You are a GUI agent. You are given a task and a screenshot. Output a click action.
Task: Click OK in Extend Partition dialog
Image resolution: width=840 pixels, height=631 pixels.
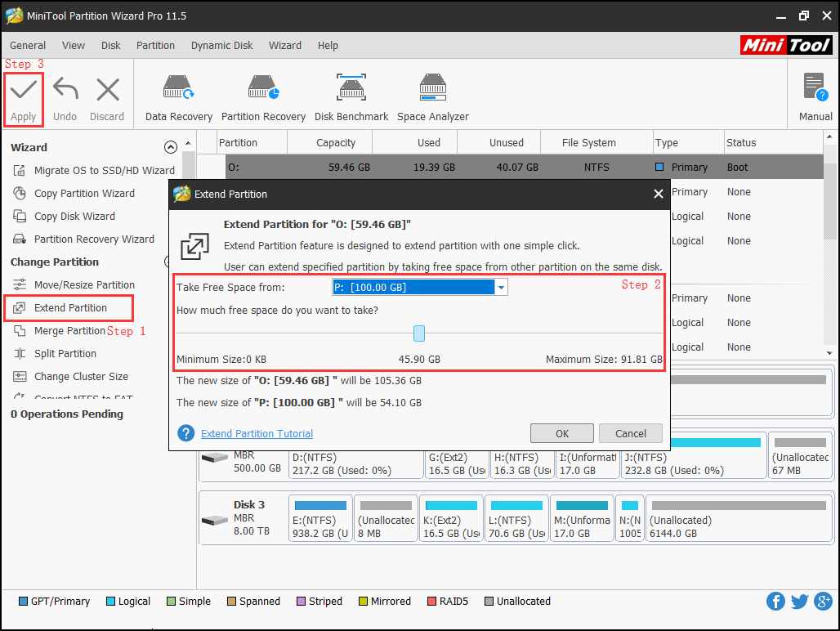pyautogui.click(x=562, y=433)
